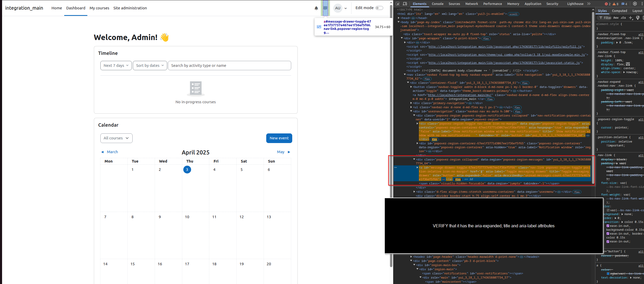This screenshot has width=644, height=284.
Task: Click calendar day 17
Action: pyautogui.click(x=187, y=264)
